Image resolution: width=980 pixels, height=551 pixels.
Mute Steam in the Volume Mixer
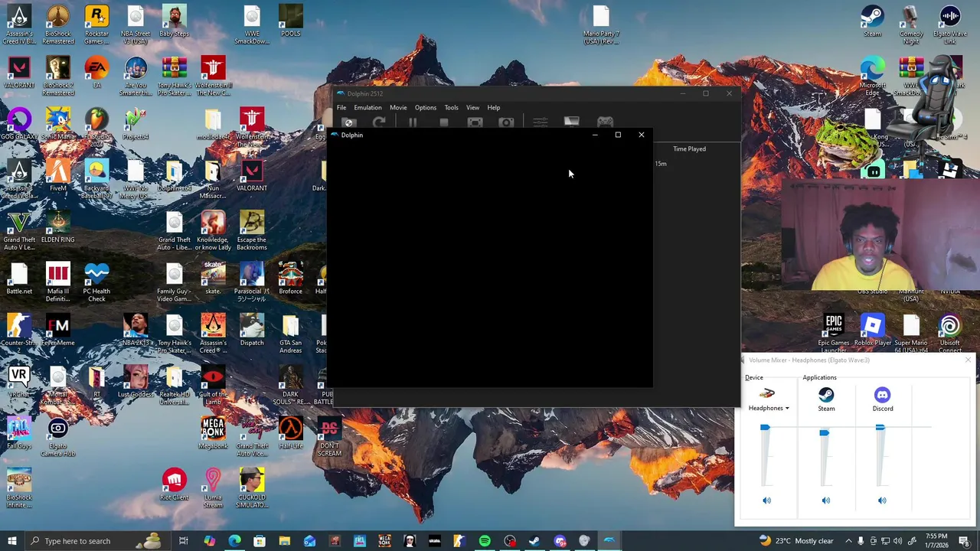click(825, 500)
